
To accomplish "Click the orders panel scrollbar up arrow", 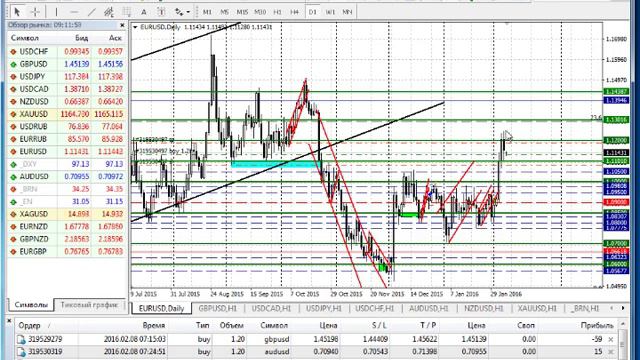I will pyautogui.click(x=622, y=324).
